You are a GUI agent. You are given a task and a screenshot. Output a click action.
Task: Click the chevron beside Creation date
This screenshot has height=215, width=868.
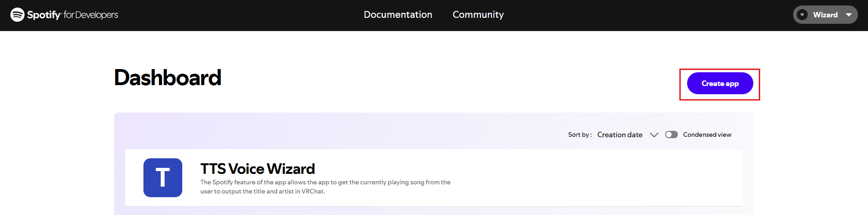[x=654, y=134]
